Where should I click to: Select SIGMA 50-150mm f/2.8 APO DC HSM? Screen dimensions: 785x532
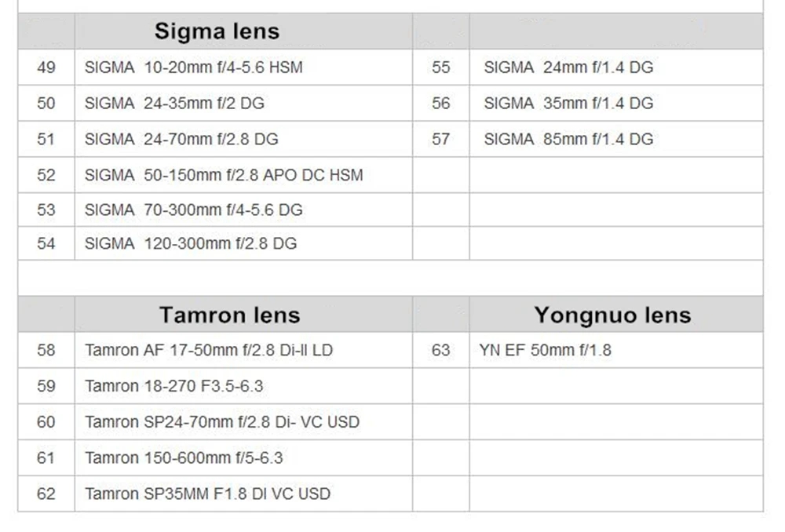(223, 175)
